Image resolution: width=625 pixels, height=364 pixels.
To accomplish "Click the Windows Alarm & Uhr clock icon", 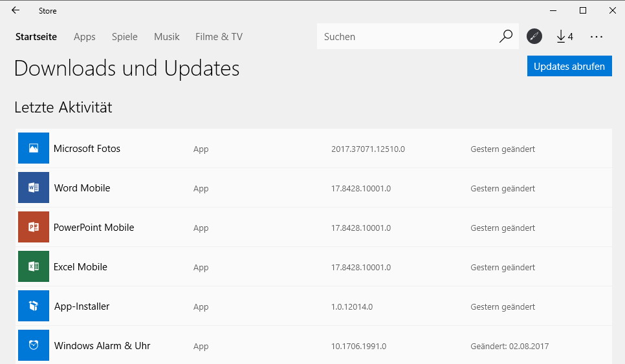I will 34,345.
